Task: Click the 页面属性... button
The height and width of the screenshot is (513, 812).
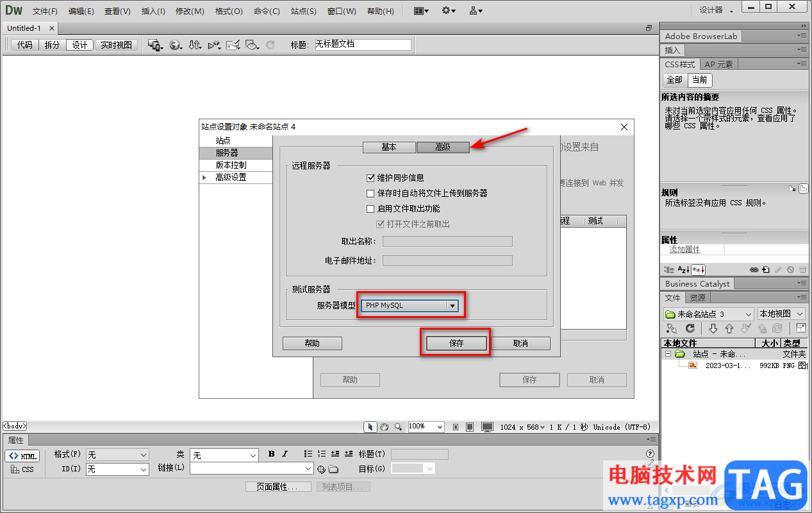Action: click(x=278, y=487)
